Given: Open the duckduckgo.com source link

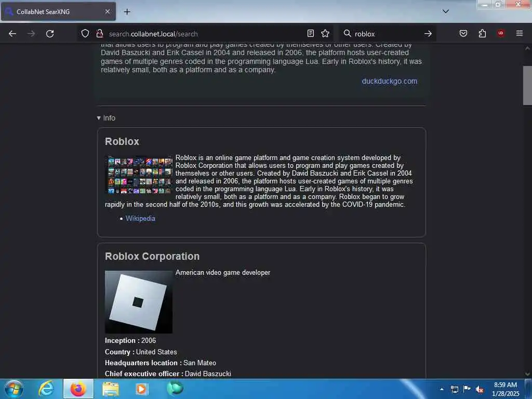Looking at the screenshot, I should (x=389, y=81).
